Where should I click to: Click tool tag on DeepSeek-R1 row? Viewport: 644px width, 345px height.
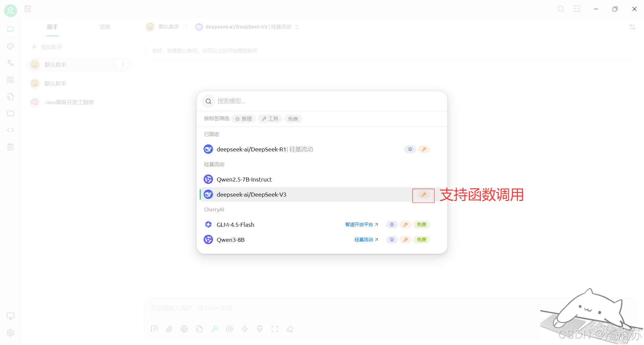pos(424,149)
